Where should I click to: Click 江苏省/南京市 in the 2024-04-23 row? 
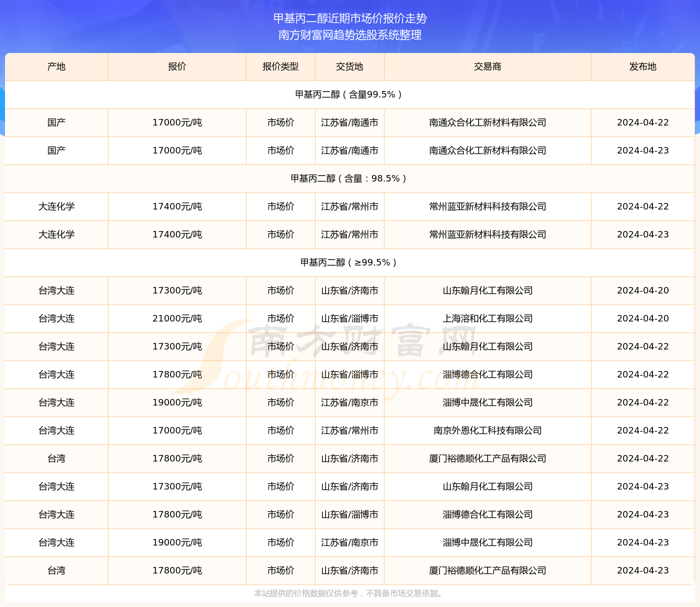[x=349, y=542]
